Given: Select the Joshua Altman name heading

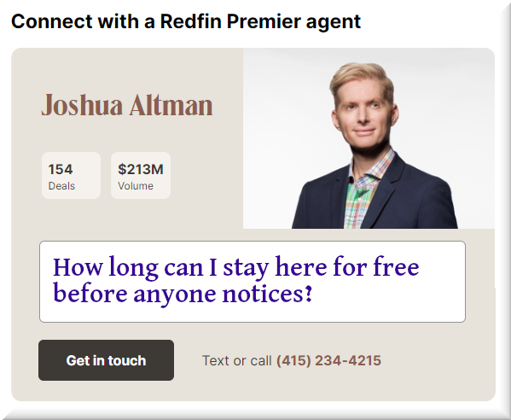Looking at the screenshot, I should click(x=127, y=105).
